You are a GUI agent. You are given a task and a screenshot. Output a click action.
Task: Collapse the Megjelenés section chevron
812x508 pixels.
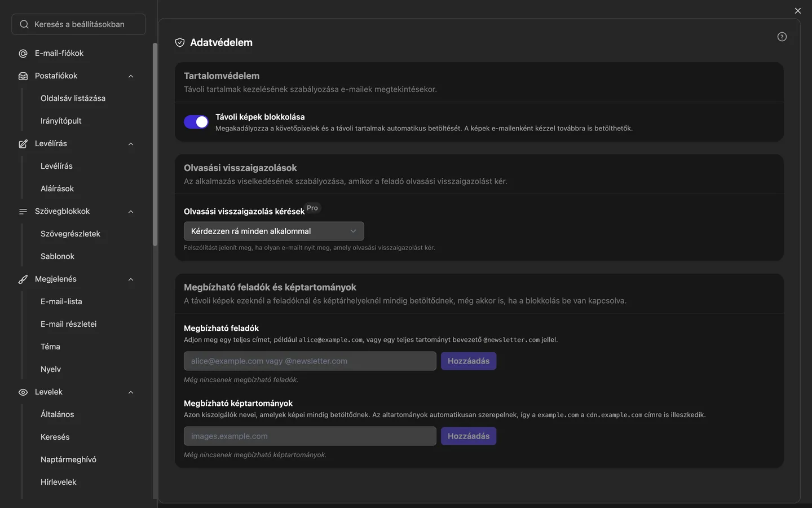click(x=131, y=279)
